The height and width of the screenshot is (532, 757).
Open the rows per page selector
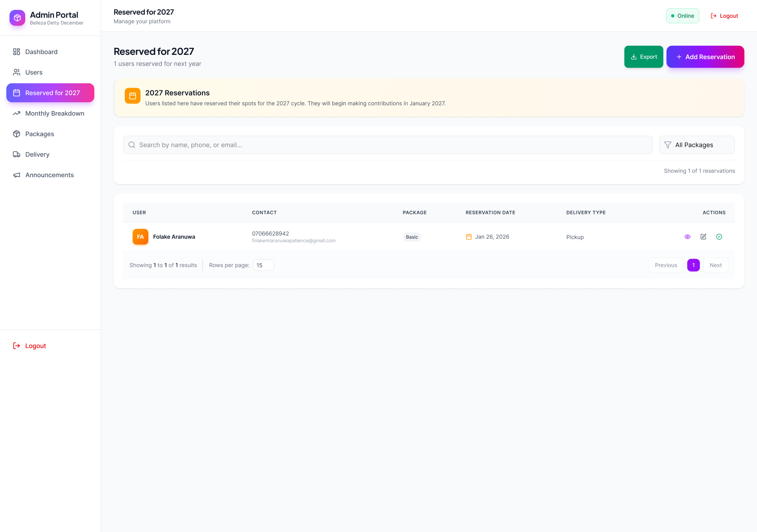tap(263, 265)
